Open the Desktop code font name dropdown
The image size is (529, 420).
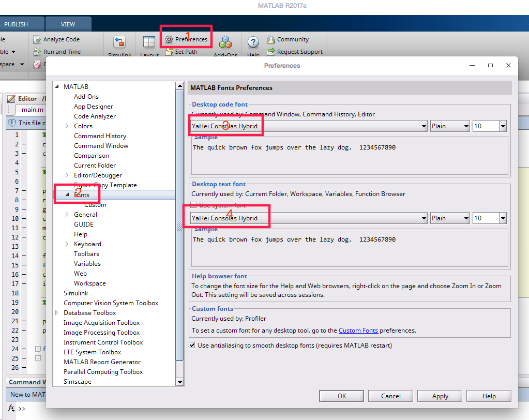308,126
